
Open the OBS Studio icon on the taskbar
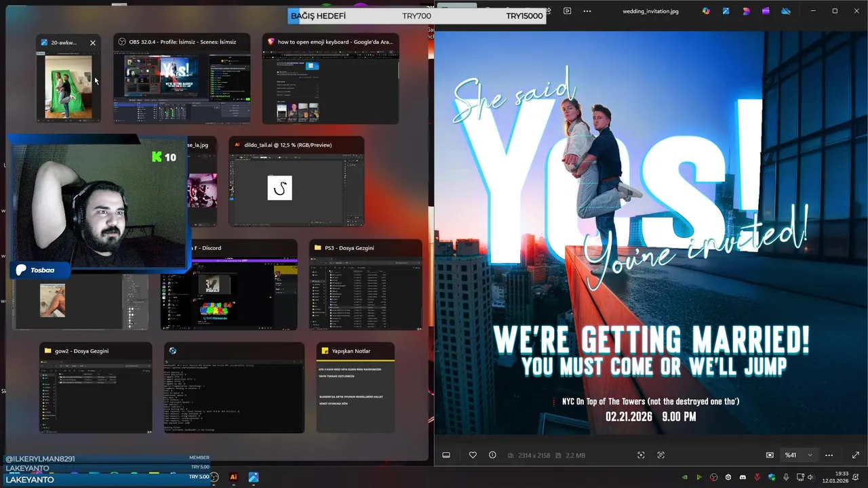(x=214, y=477)
